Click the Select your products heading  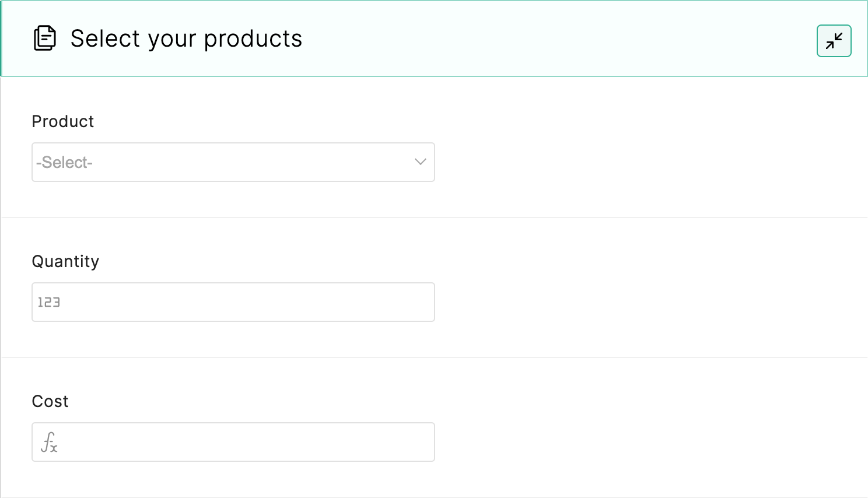coord(186,38)
